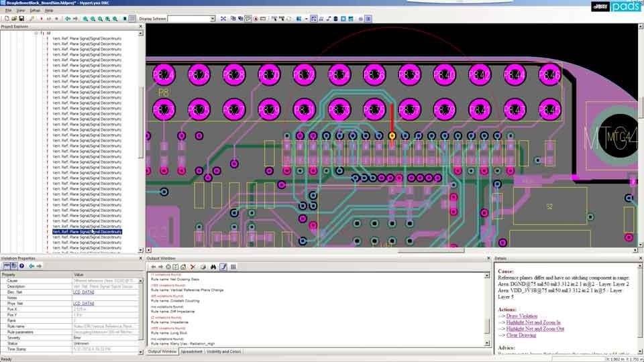Go to previous violation with left arrow
The image size is (644, 362).
(x=32, y=266)
